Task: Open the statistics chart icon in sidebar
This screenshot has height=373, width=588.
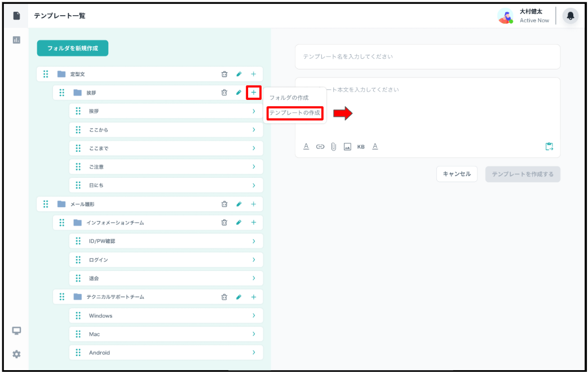Action: pyautogui.click(x=16, y=40)
